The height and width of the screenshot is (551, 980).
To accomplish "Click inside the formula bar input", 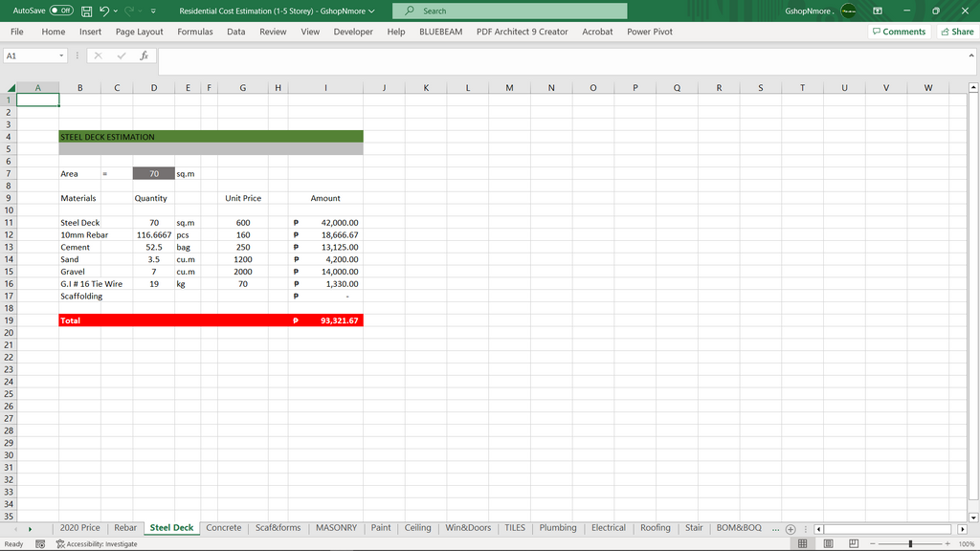I will click(563, 60).
